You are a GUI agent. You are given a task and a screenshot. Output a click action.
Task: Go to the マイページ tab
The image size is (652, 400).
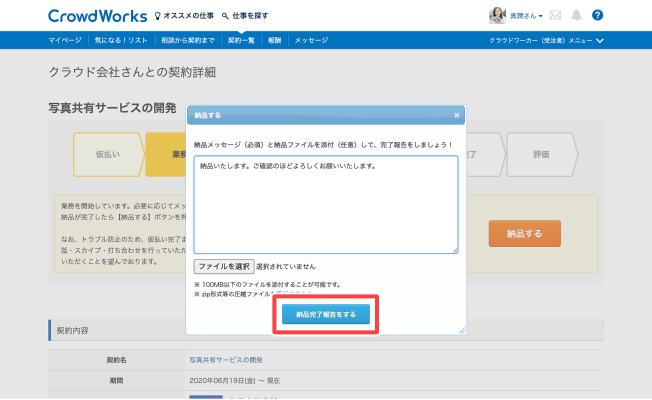click(x=65, y=40)
